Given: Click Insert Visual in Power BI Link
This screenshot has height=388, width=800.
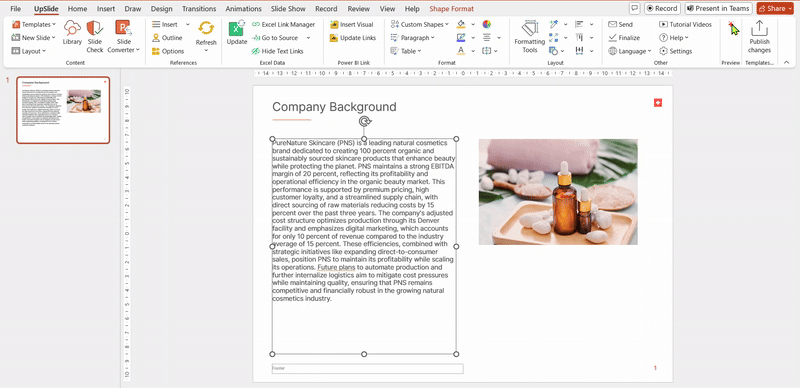Looking at the screenshot, I should 352,25.
